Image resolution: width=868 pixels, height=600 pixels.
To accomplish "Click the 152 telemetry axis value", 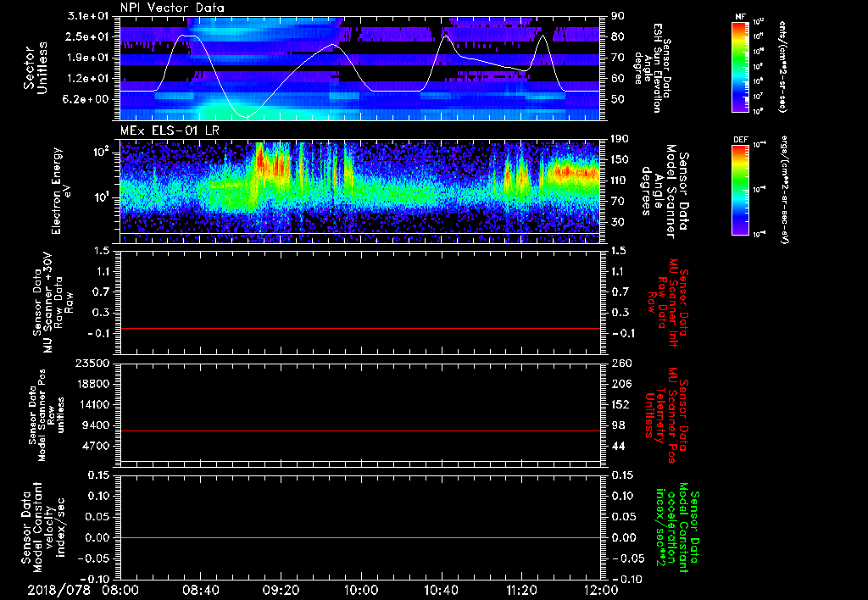I will (620, 404).
